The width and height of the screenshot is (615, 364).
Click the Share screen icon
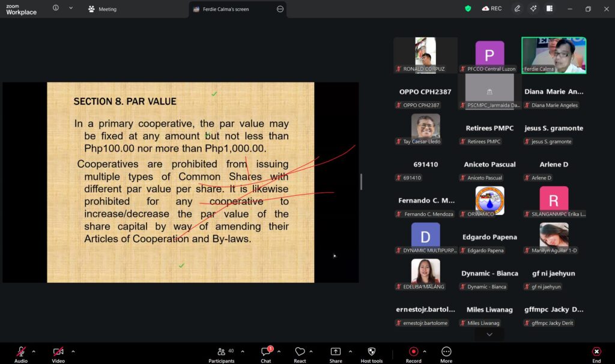coord(336,352)
